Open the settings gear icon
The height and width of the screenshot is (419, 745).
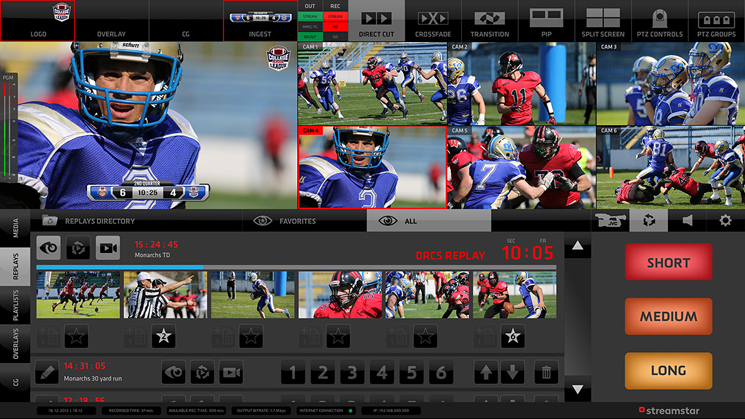pos(725,220)
